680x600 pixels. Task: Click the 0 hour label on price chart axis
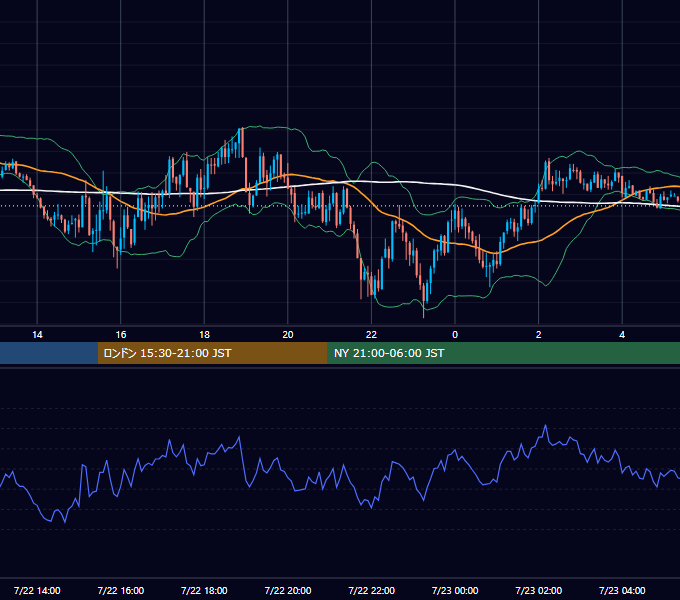(455, 335)
